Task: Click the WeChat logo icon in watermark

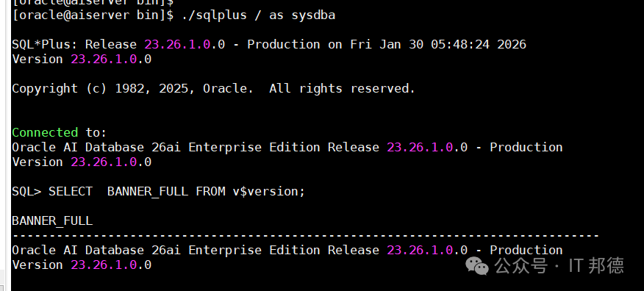Action: pos(477,266)
